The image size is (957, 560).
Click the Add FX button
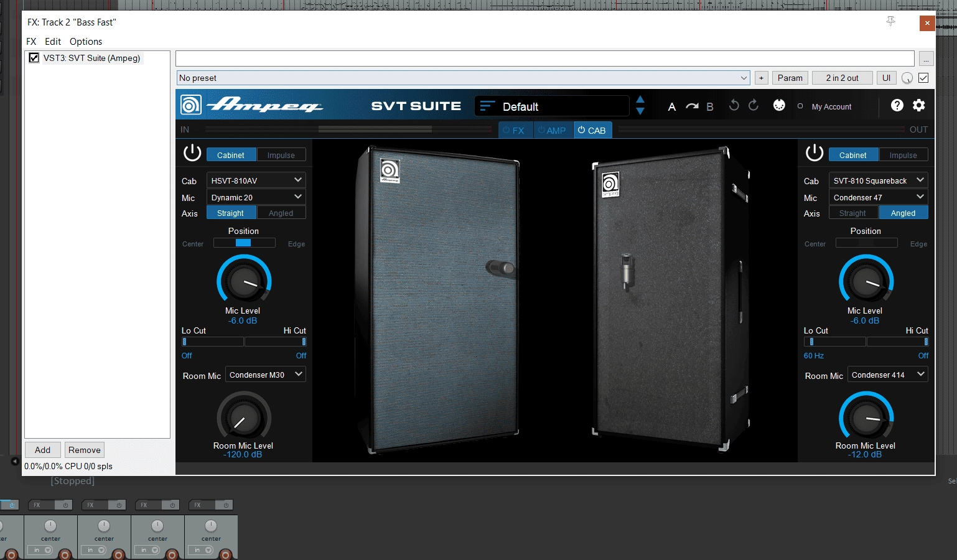point(43,450)
